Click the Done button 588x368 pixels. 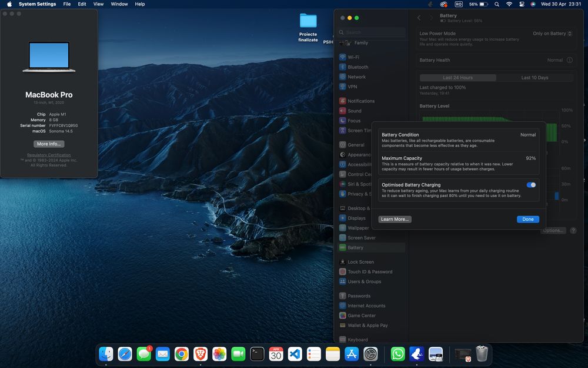coord(527,219)
